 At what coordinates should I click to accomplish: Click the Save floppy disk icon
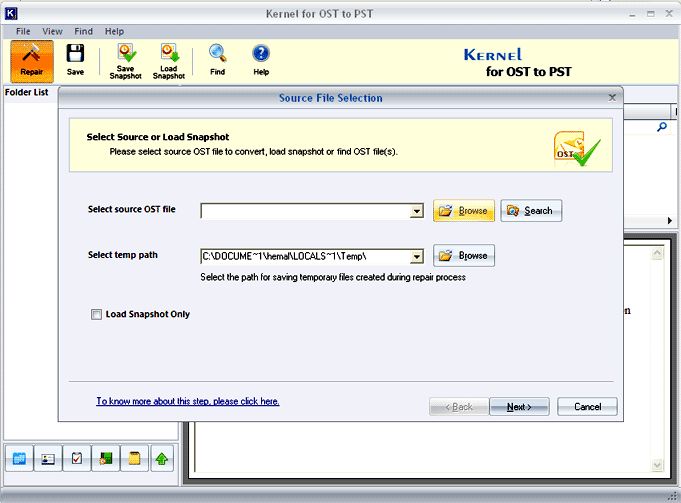75,53
